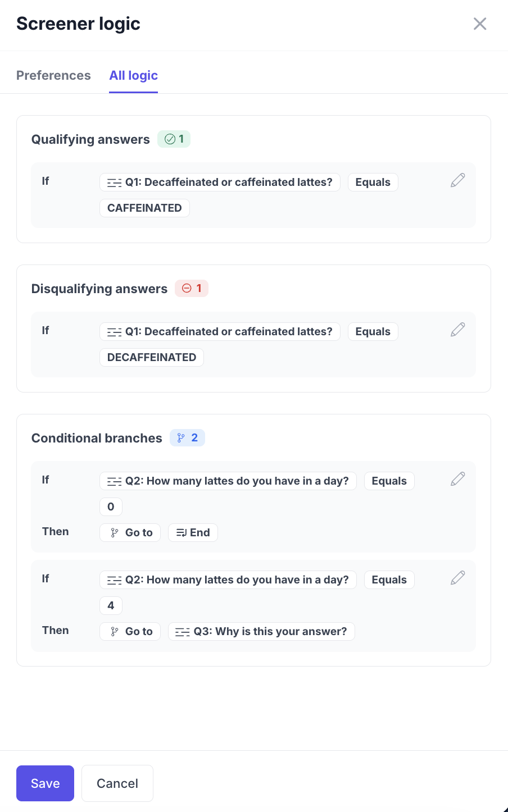Click the Go to chip before End
508x812 pixels.
(x=130, y=533)
